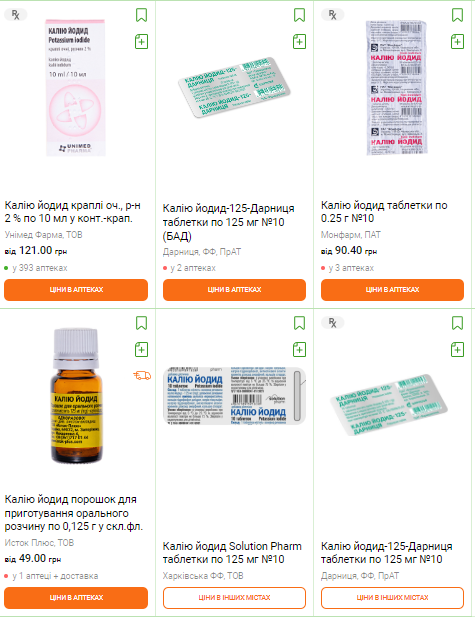475x617 pixels.
Task: Open the amber bottle Калію йодид порошок image
Action: click(x=76, y=396)
